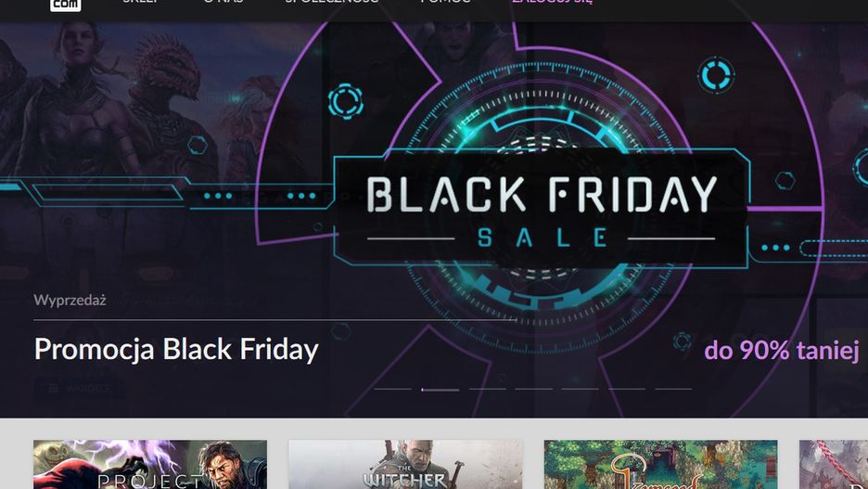
Task: Click the ZALOGUJ SIĘ login link
Action: click(x=552, y=3)
